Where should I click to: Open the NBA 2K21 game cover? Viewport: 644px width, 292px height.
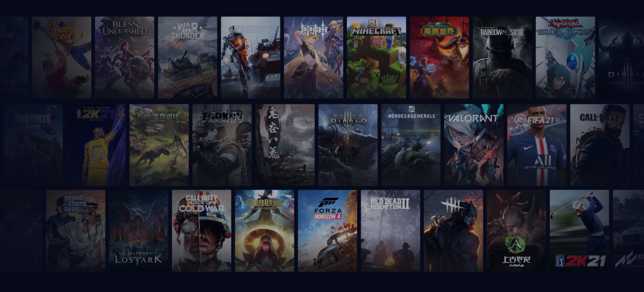point(96,145)
